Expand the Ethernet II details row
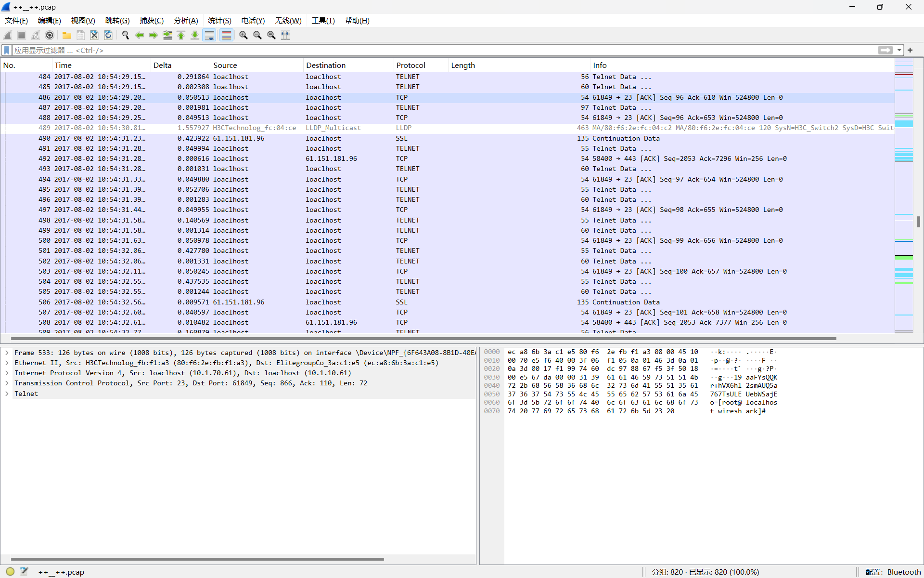924x578 pixels. click(x=7, y=363)
